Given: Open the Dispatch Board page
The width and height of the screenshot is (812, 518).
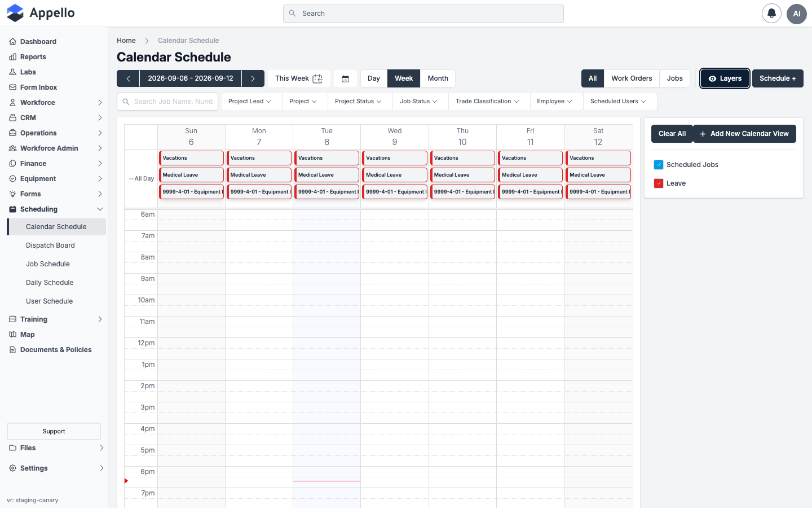Looking at the screenshot, I should click(x=50, y=245).
